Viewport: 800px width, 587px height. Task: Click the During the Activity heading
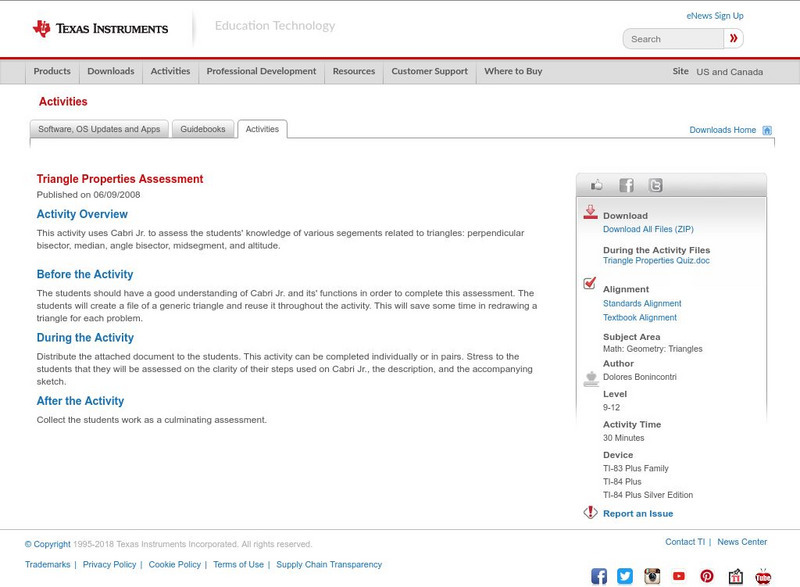[85, 338]
